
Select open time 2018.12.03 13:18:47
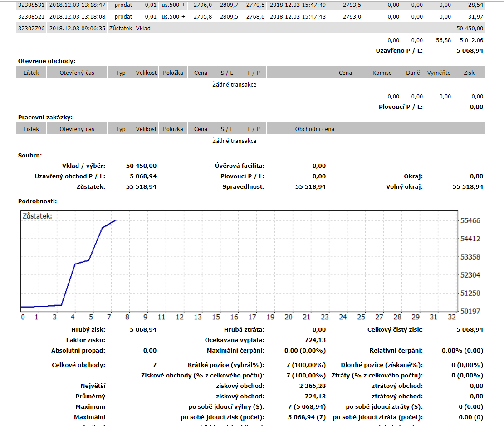tap(77, 5)
